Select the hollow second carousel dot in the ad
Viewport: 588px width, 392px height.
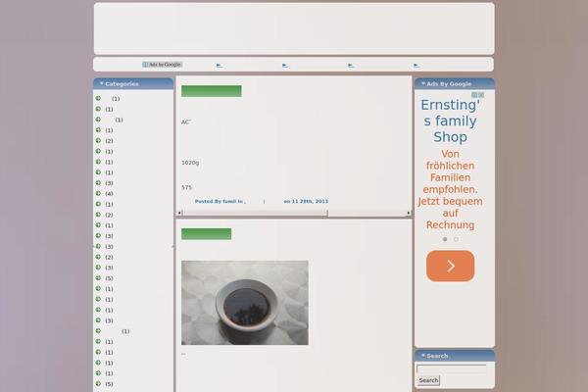coord(456,239)
